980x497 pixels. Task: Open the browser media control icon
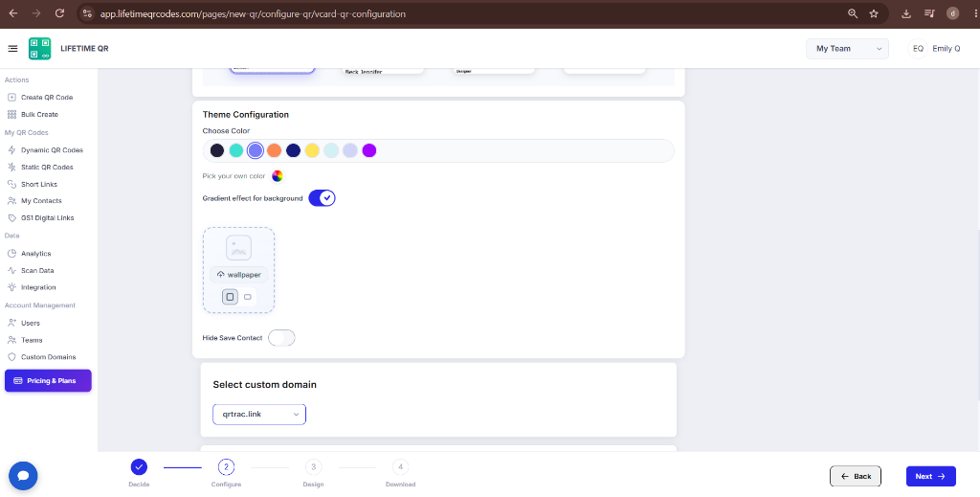929,13
